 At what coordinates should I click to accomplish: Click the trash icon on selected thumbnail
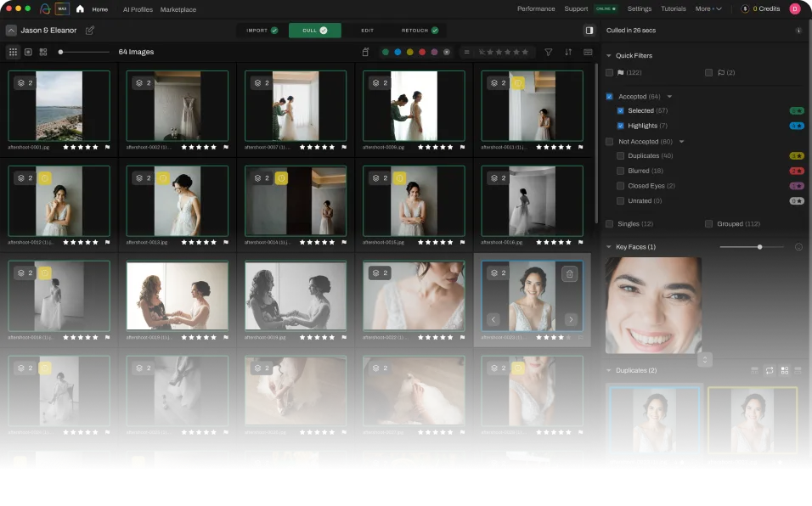[x=570, y=273]
